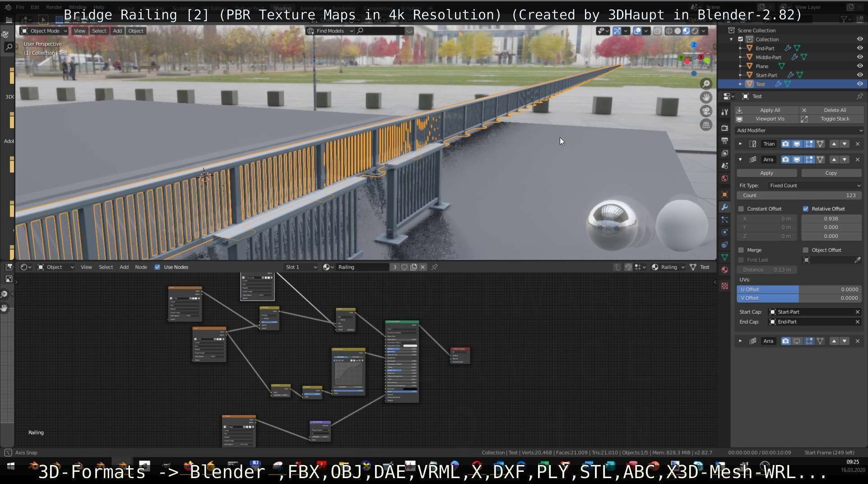Enable the Merge checkbox
Image resolution: width=868 pixels, height=484 pixels.
(741, 250)
